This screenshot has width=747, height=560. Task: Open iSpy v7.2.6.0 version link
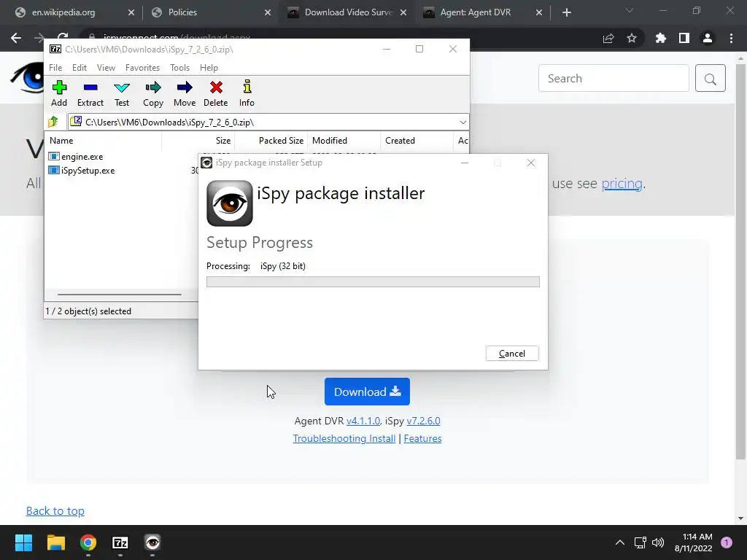(423, 421)
